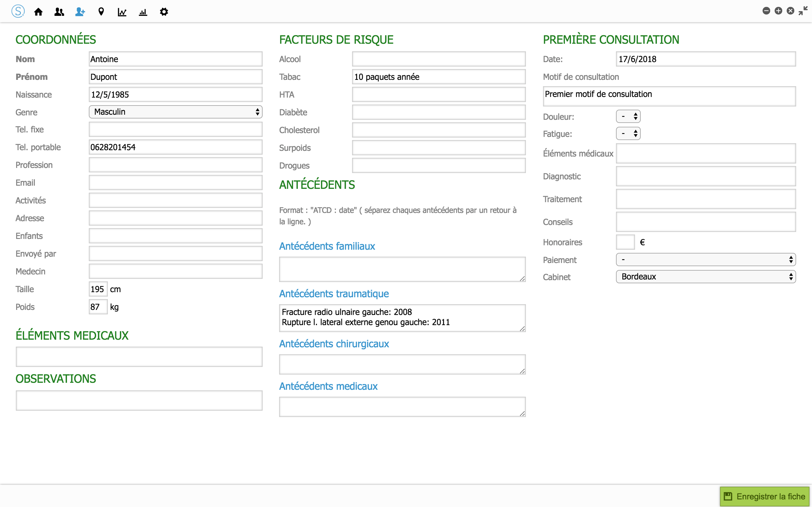812x507 pixels.
Task: Click the add patient icon
Action: coord(80,12)
